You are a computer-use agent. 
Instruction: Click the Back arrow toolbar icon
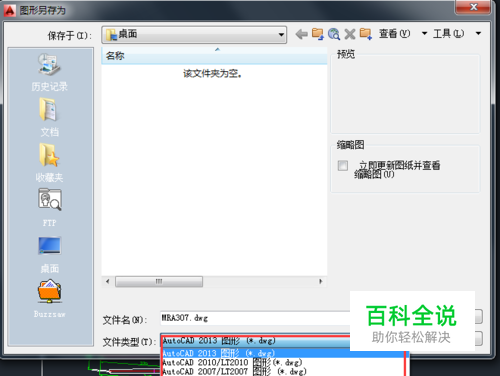[x=302, y=34]
